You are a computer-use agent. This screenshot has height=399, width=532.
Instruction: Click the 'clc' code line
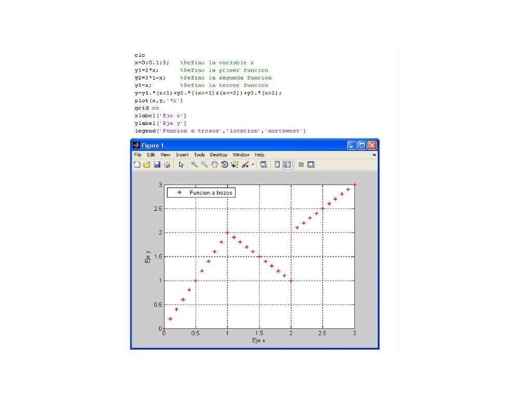140,55
